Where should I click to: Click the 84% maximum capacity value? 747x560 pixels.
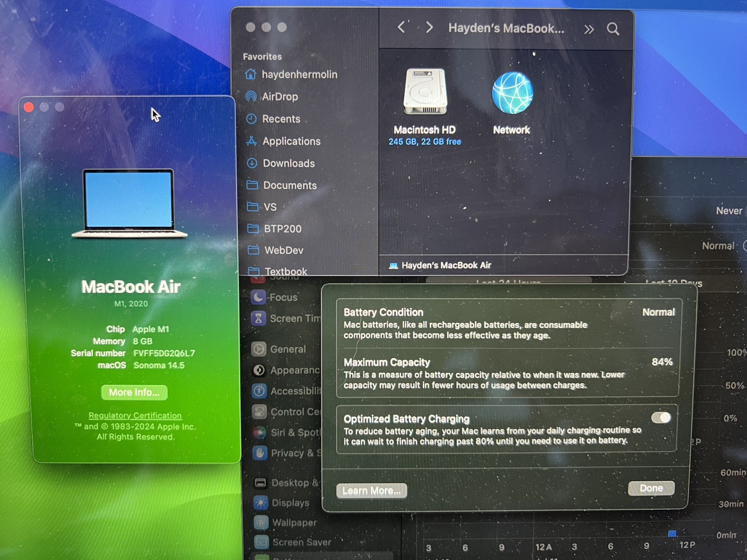[662, 362]
